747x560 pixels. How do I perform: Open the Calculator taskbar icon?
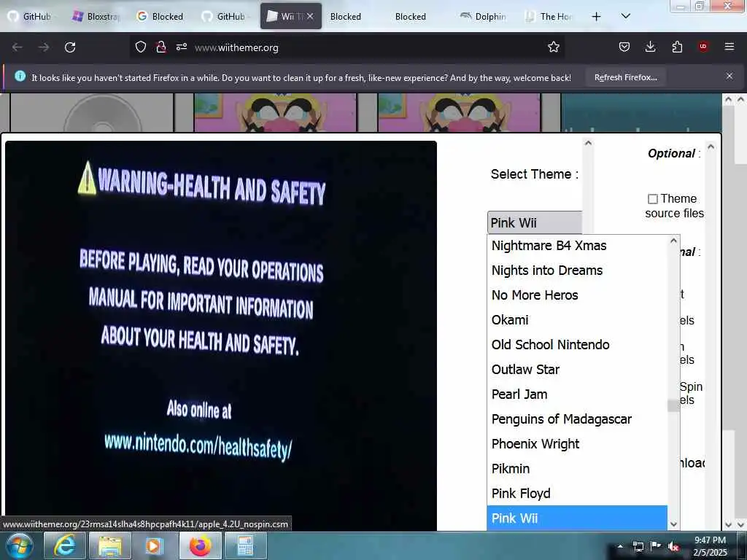pos(245,545)
